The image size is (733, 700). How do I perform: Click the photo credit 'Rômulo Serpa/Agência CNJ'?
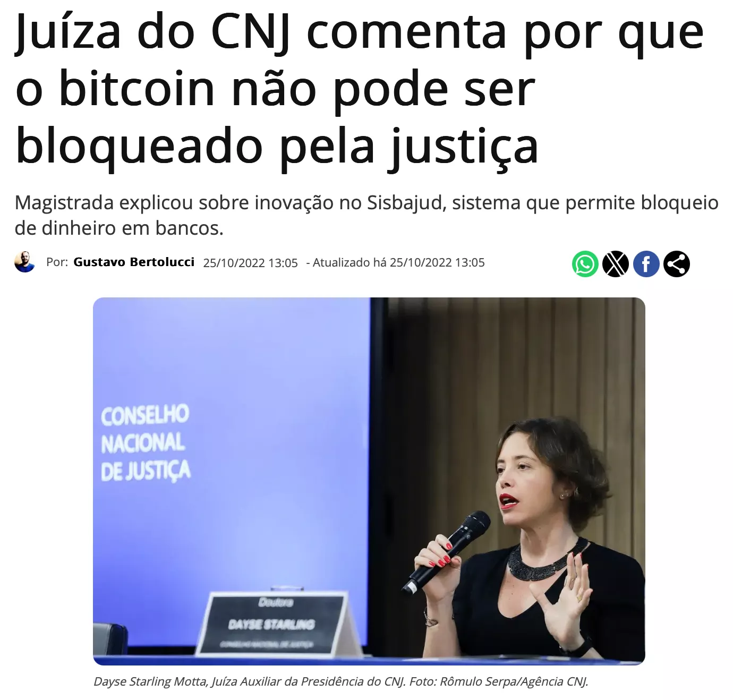pyautogui.click(x=514, y=681)
